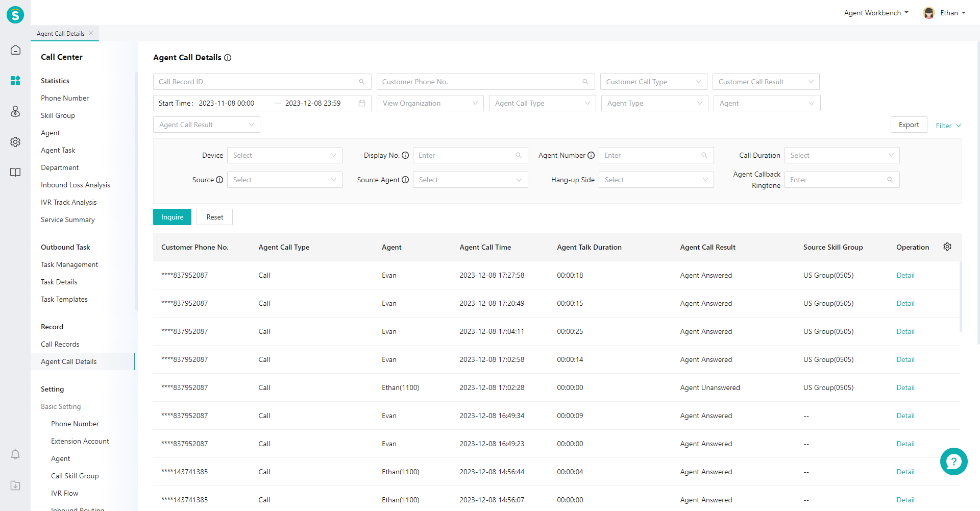The width and height of the screenshot is (980, 511).
Task: Click Ethan's avatar picture
Action: [x=929, y=13]
